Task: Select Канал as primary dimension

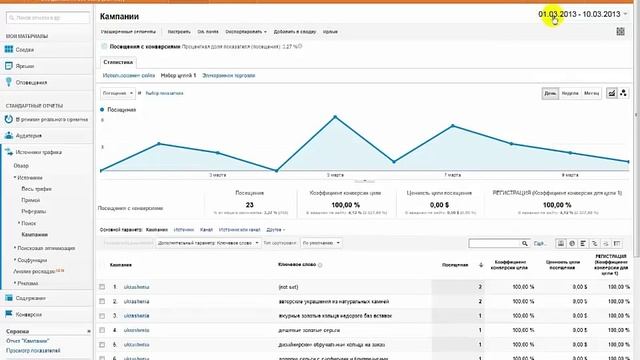Action: [207, 230]
